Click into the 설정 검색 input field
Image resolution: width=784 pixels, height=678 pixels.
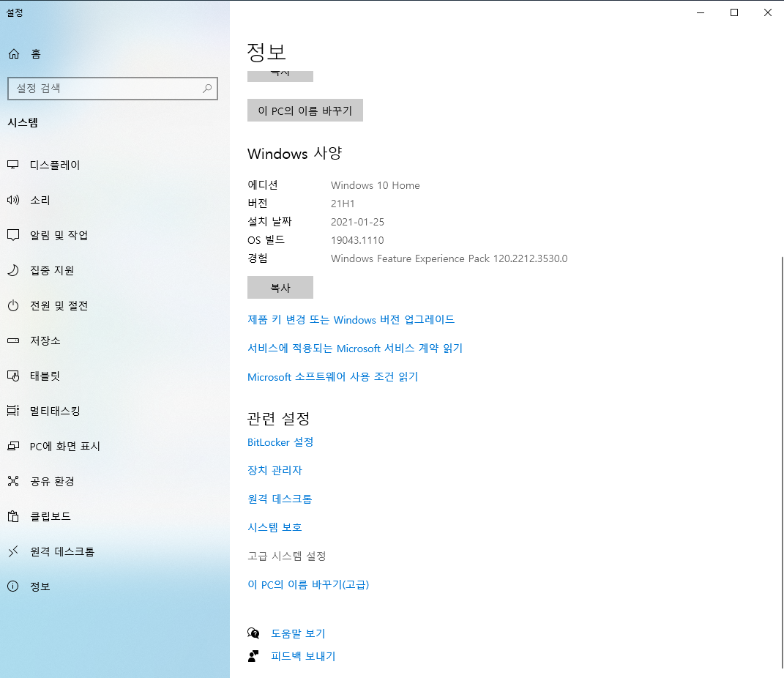113,89
